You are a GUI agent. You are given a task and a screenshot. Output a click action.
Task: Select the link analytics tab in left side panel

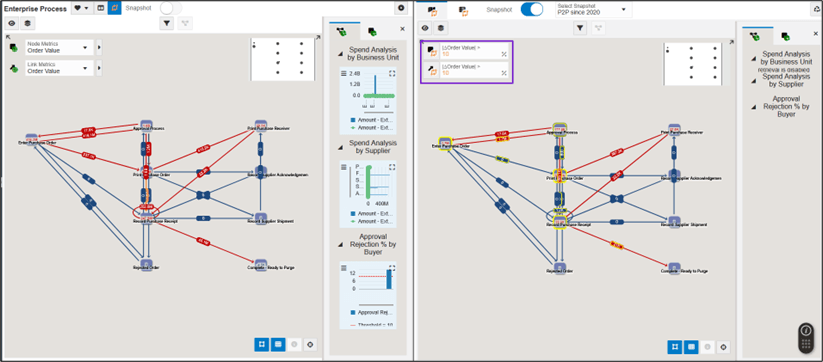pyautogui.click(x=342, y=32)
